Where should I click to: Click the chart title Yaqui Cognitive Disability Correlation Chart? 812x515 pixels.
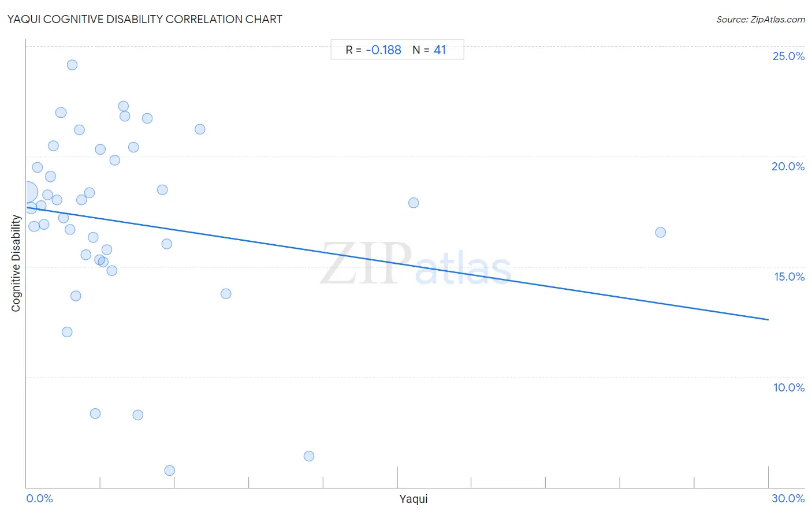[x=145, y=19]
